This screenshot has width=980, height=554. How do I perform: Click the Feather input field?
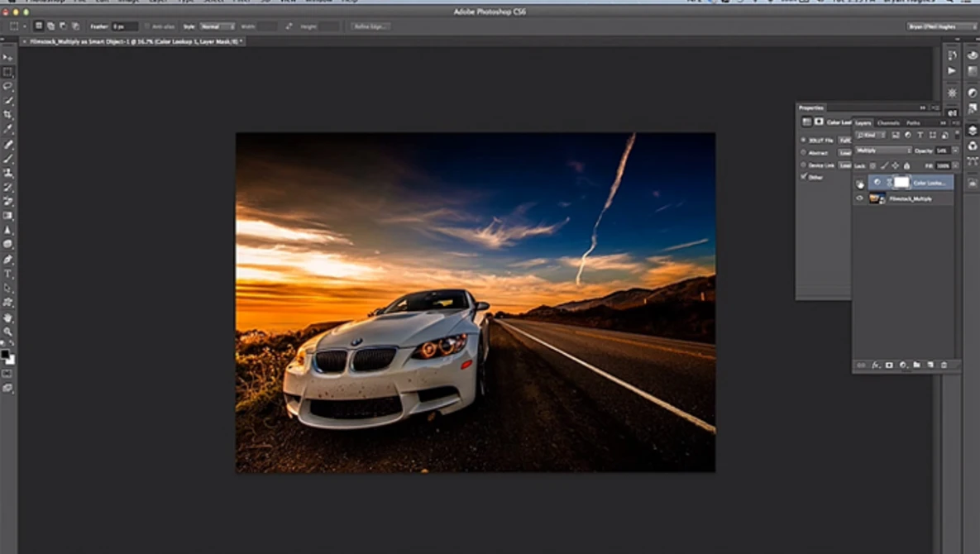click(x=124, y=26)
